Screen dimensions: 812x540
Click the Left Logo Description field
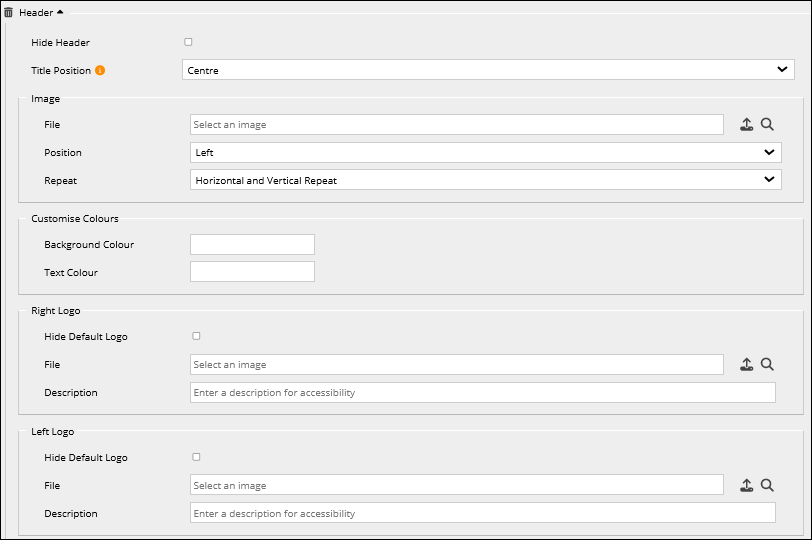(482, 513)
